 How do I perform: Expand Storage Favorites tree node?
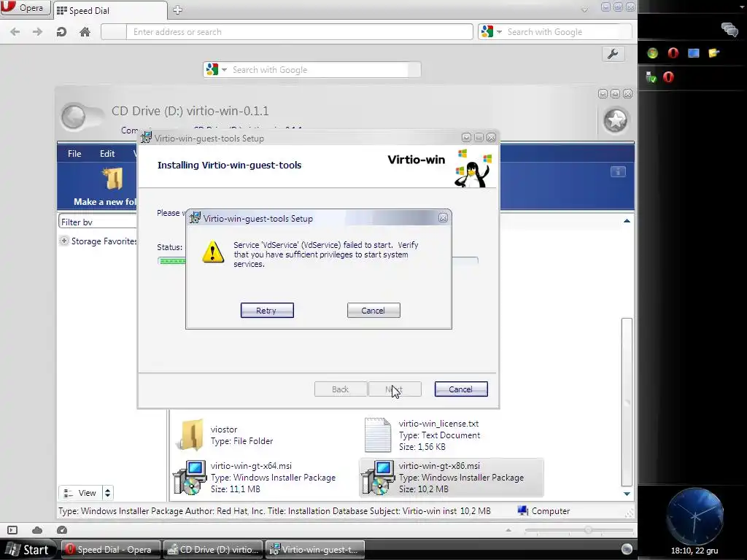tap(64, 241)
